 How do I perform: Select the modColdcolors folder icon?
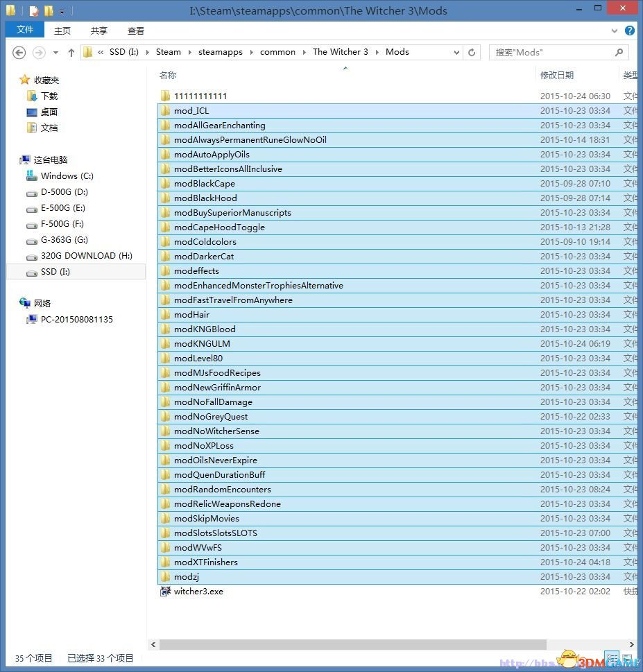coord(165,242)
